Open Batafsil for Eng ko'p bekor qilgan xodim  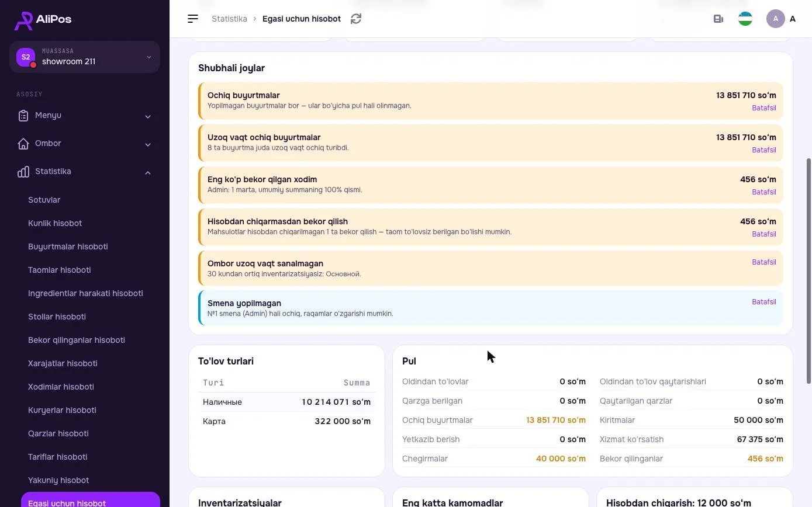click(x=763, y=192)
